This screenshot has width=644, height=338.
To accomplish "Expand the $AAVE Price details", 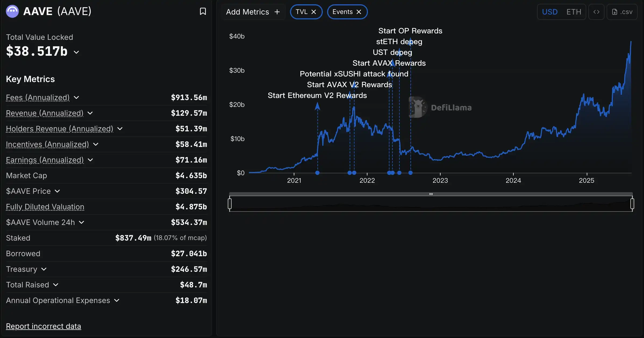I will [x=57, y=191].
